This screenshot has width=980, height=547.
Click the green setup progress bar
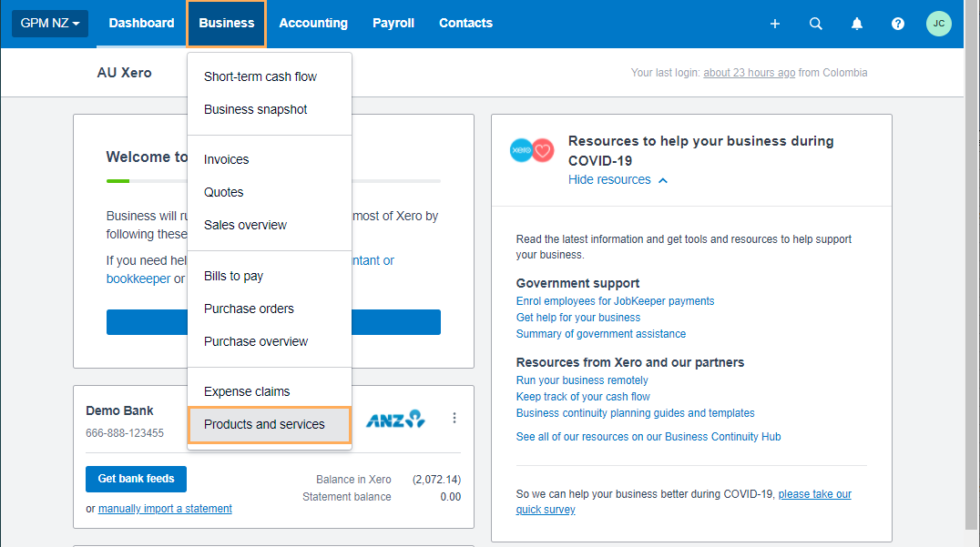(x=119, y=181)
